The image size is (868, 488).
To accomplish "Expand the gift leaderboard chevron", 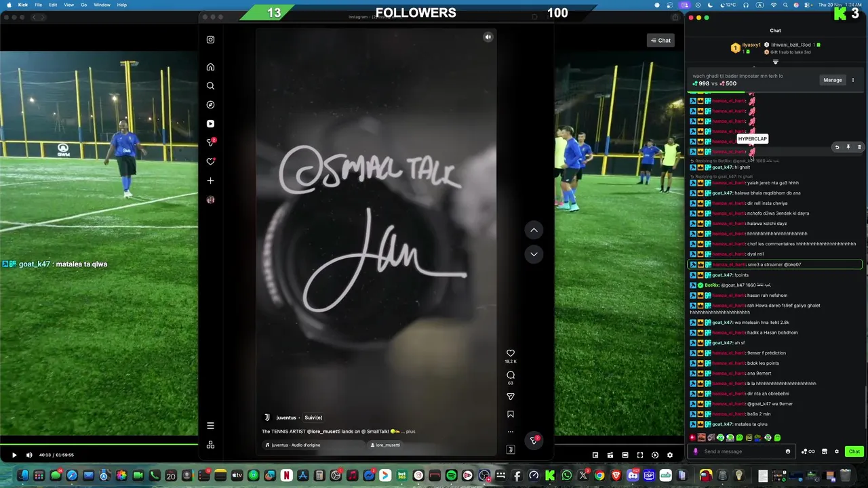I will point(776,62).
